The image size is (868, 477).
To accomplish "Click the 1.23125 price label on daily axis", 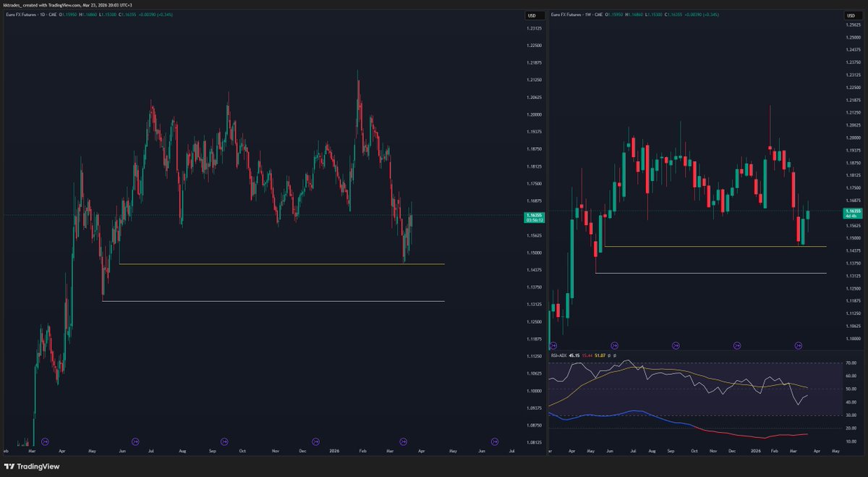I will click(x=535, y=28).
